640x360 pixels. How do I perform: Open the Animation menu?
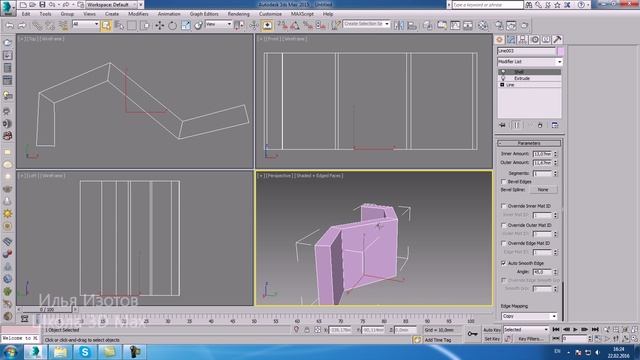[x=169, y=14]
